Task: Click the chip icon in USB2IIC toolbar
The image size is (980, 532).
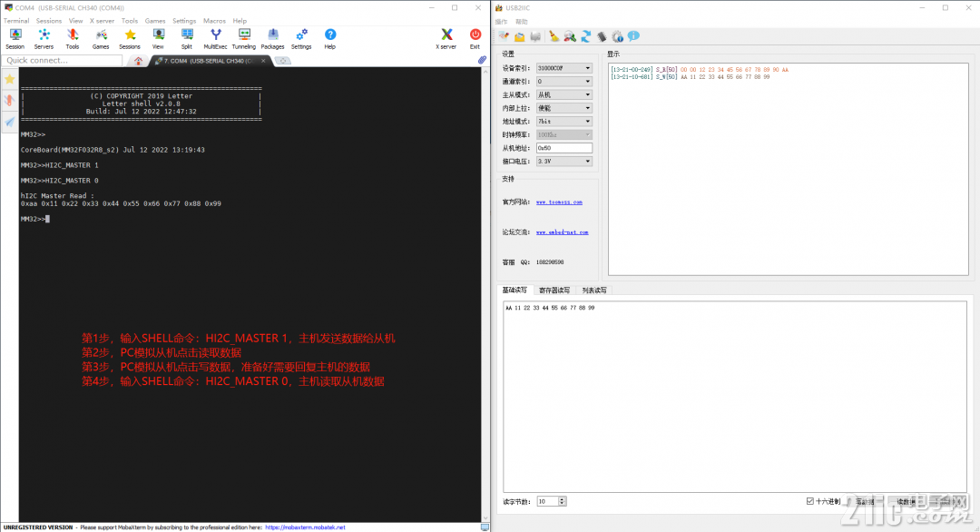Action: [602, 36]
